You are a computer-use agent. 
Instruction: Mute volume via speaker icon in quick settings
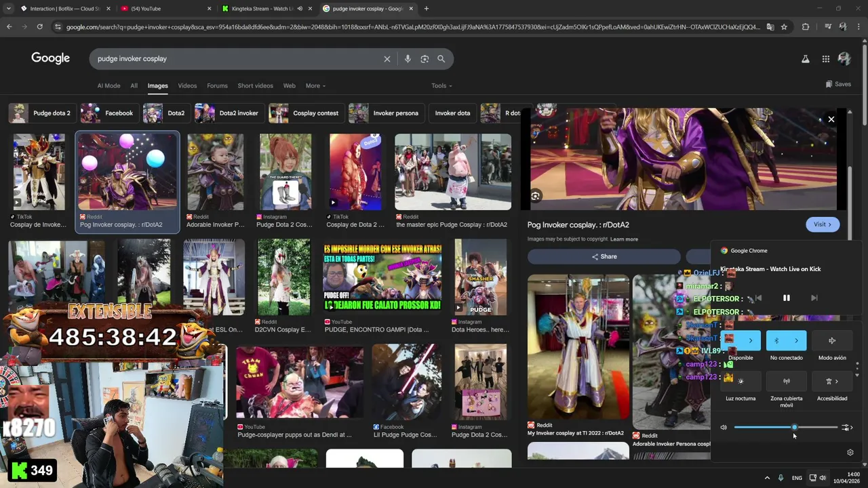[x=724, y=427]
